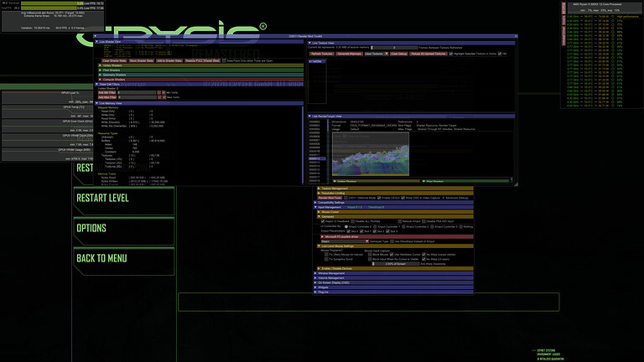Click the Store Shader State button
This screenshot has height=362, width=644.
coord(141,60)
